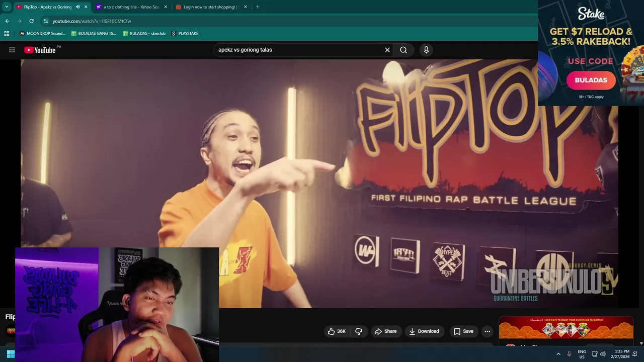Screen dimensions: 644x362
Task: Open the Chowking banner ad thumbnail
Action: click(566, 327)
